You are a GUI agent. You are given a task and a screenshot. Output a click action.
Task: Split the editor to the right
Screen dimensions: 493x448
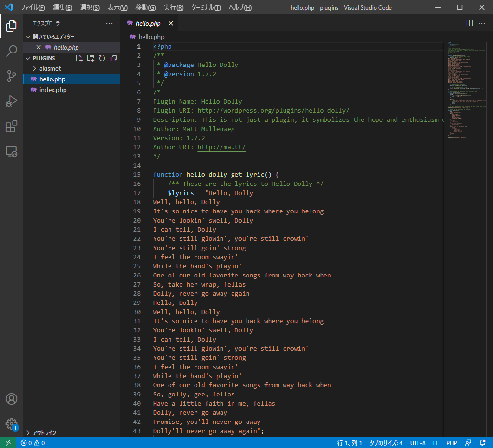(x=469, y=23)
